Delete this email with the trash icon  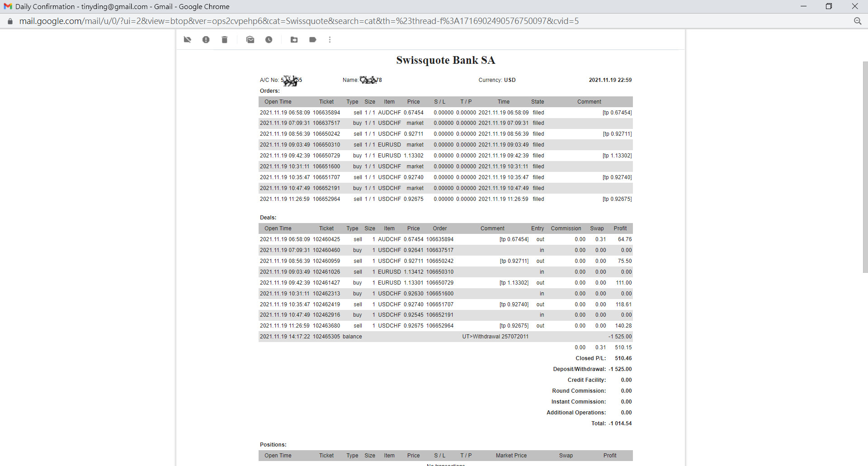pyautogui.click(x=225, y=40)
